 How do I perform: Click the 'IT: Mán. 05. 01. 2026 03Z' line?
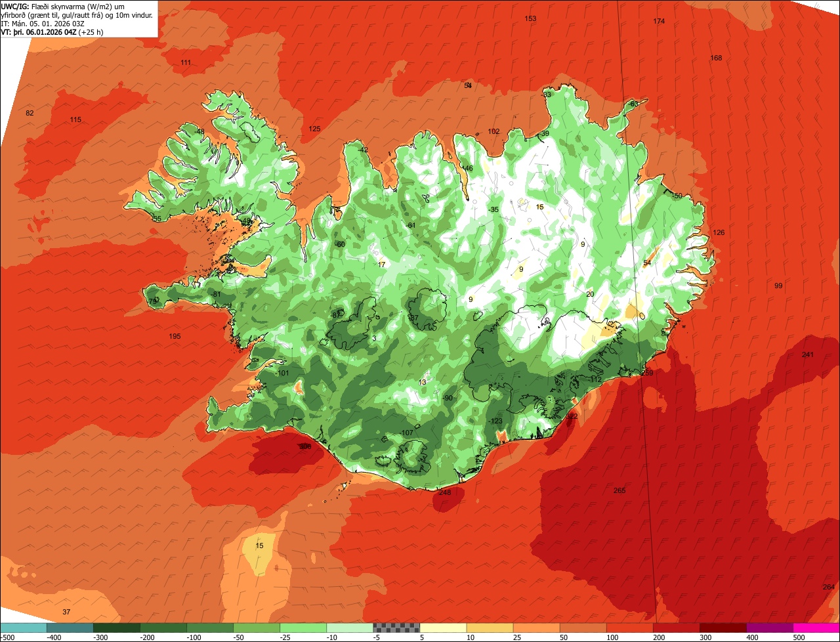pos(43,23)
